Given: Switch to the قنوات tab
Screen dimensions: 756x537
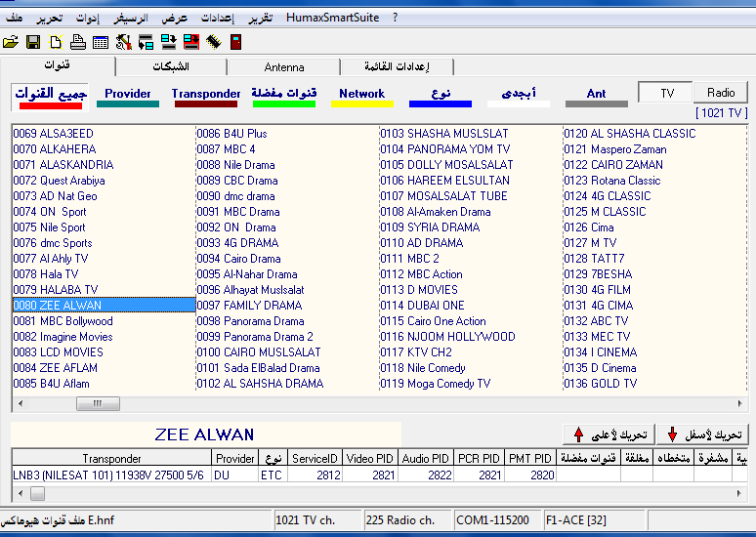Looking at the screenshot, I should [x=58, y=65].
